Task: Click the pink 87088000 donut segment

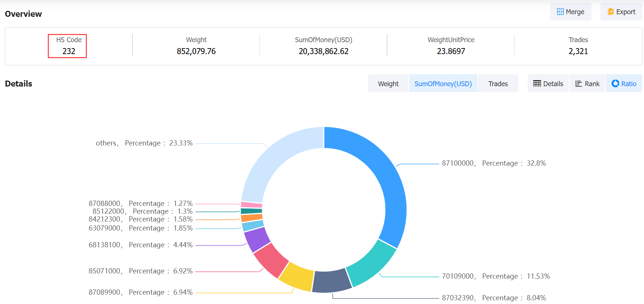Action: pyautogui.click(x=252, y=205)
